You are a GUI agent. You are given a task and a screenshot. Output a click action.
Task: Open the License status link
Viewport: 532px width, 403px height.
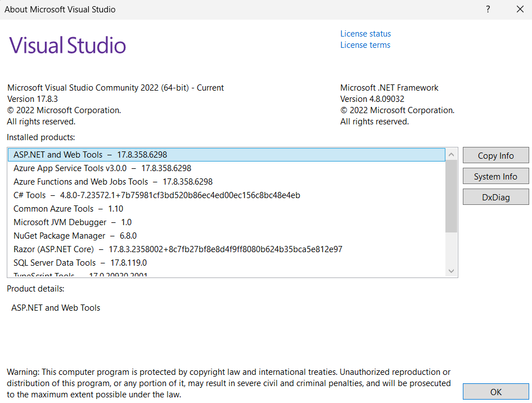click(366, 34)
